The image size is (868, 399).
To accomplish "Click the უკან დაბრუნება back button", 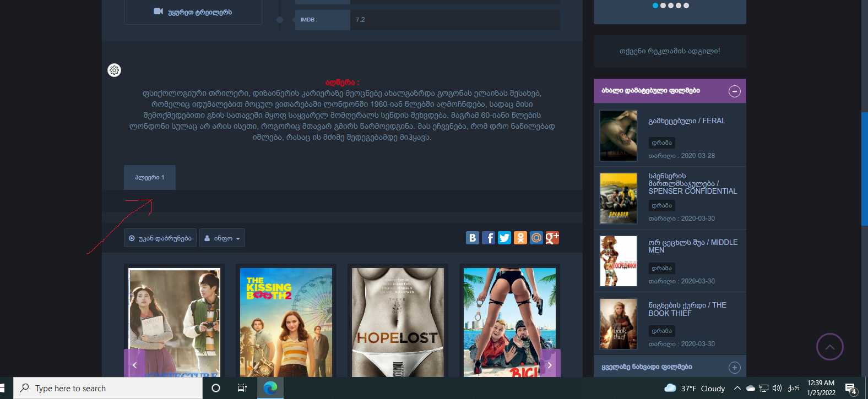I will coord(160,238).
